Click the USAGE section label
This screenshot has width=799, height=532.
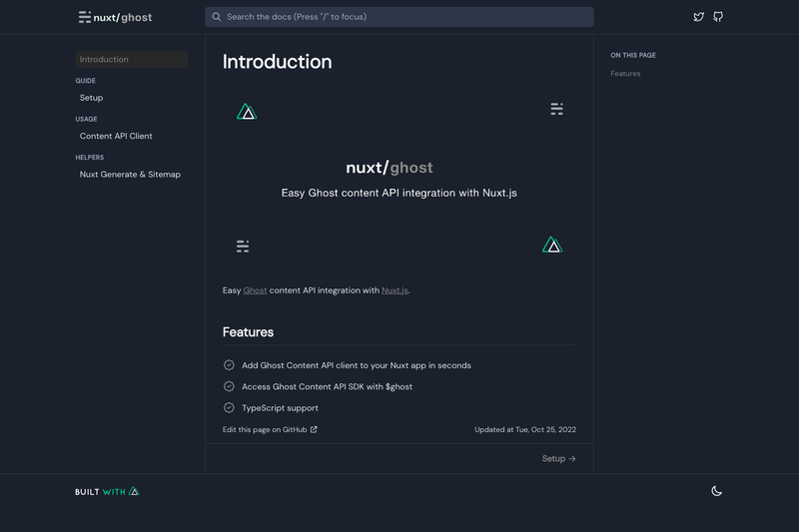tap(86, 119)
